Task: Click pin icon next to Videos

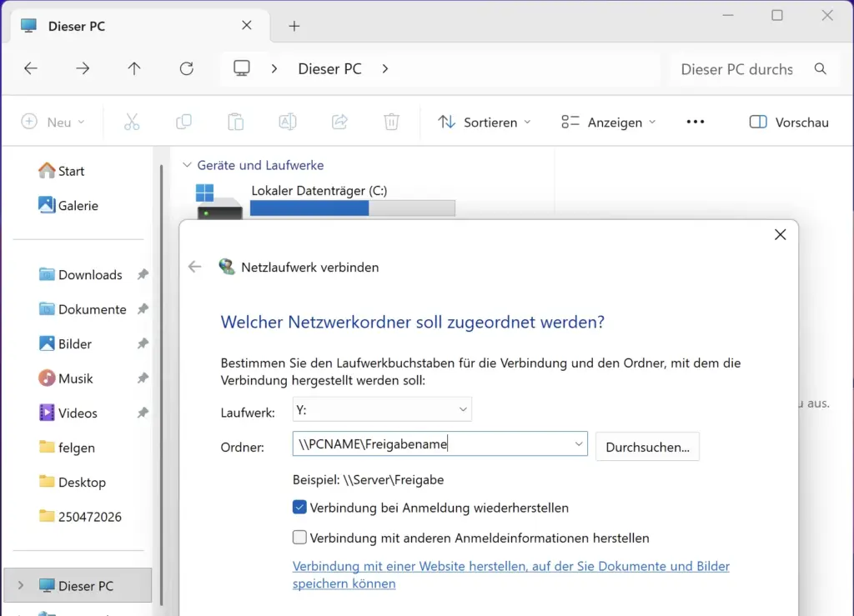Action: (143, 413)
